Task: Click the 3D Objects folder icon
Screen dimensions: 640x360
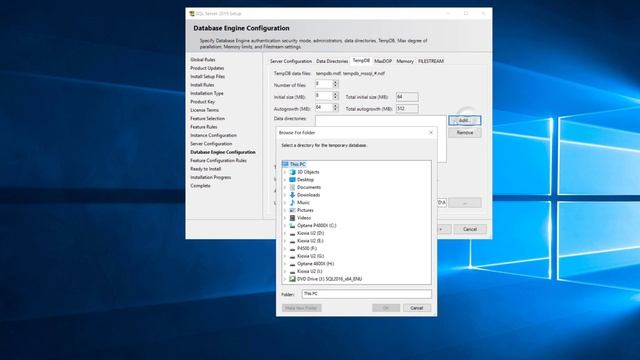Action: pos(292,172)
